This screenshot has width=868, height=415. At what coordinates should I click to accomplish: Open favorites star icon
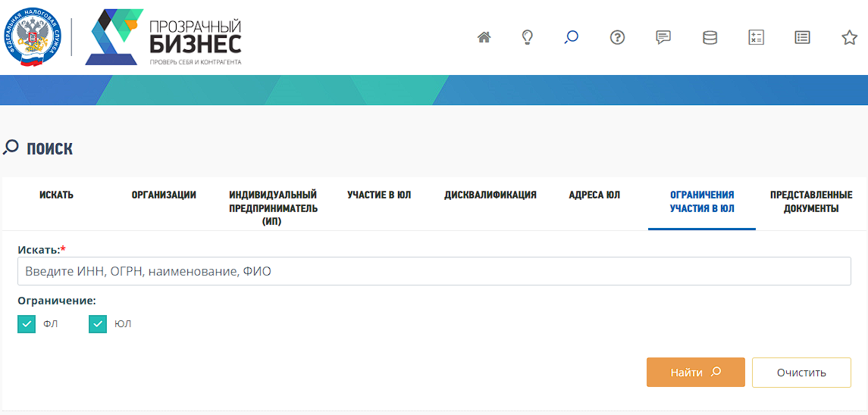coord(849,37)
